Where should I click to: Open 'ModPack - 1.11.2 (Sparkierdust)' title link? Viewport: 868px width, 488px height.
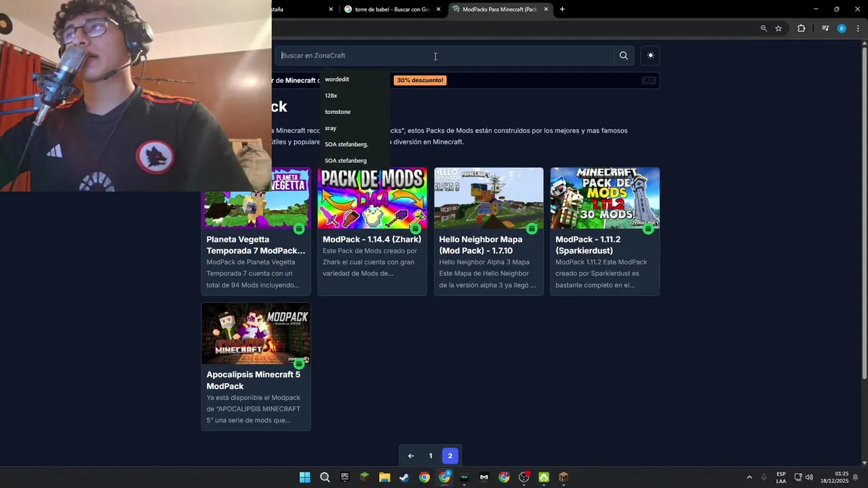point(588,245)
